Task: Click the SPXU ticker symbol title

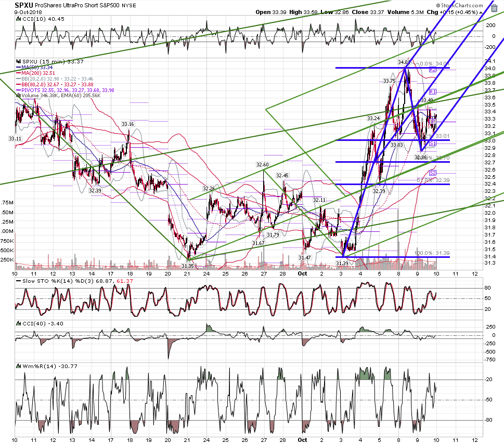Action: click(x=23, y=5)
